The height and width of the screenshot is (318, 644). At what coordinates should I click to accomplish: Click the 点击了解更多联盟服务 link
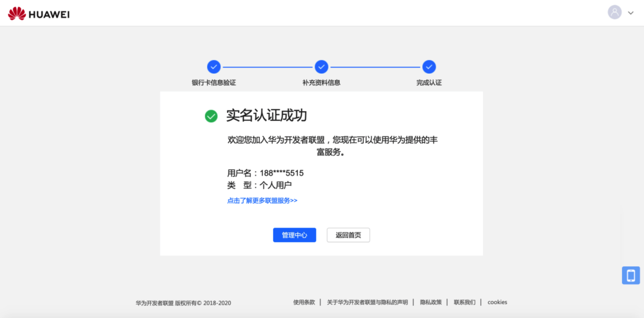[x=262, y=201]
